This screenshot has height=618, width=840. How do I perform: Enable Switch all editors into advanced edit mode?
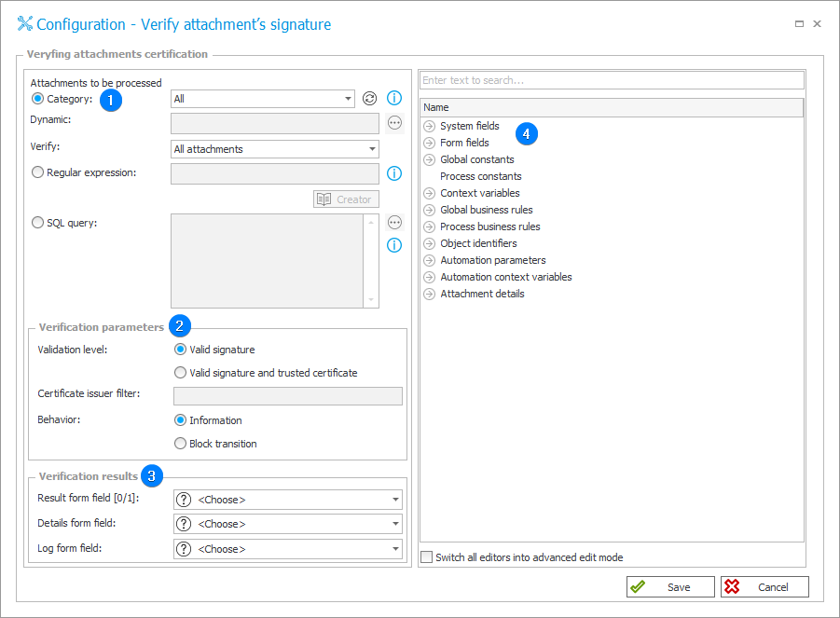click(x=426, y=557)
